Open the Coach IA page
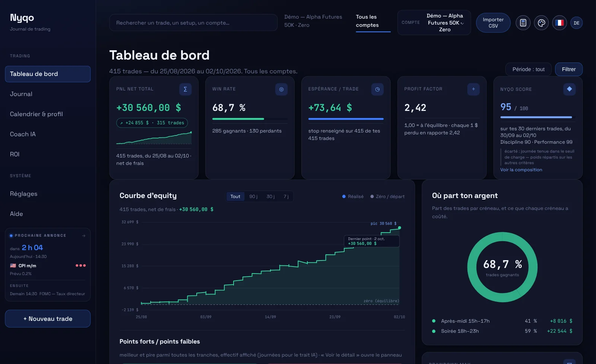 [48, 134]
